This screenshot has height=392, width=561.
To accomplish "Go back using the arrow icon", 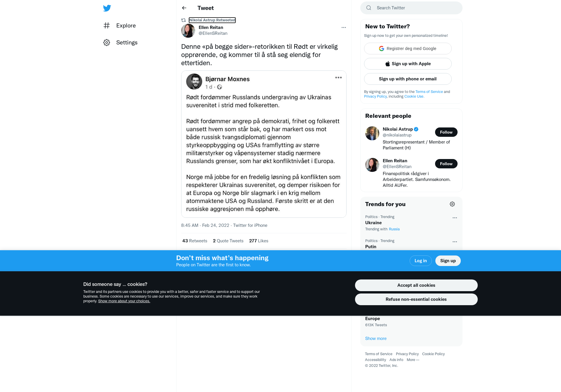I will 184,8.
